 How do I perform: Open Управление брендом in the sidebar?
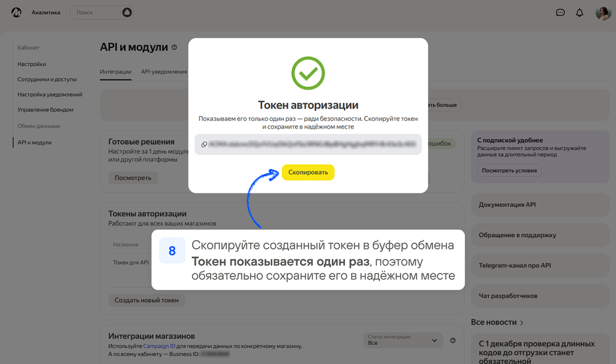[x=46, y=110]
